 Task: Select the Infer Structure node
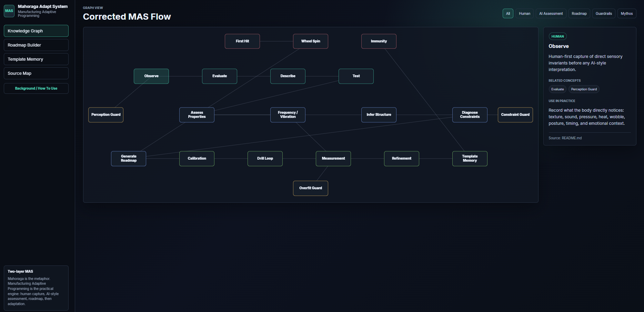coord(379,114)
